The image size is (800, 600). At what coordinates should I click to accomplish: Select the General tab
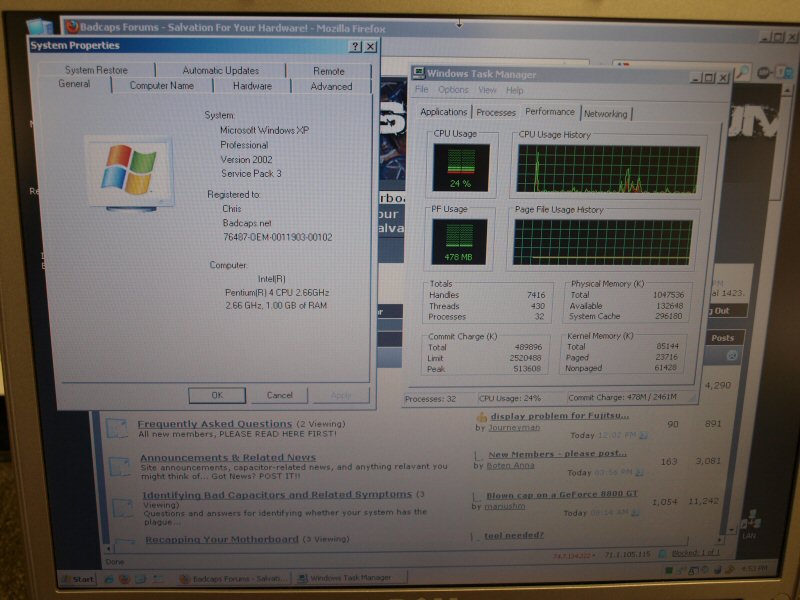click(74, 84)
